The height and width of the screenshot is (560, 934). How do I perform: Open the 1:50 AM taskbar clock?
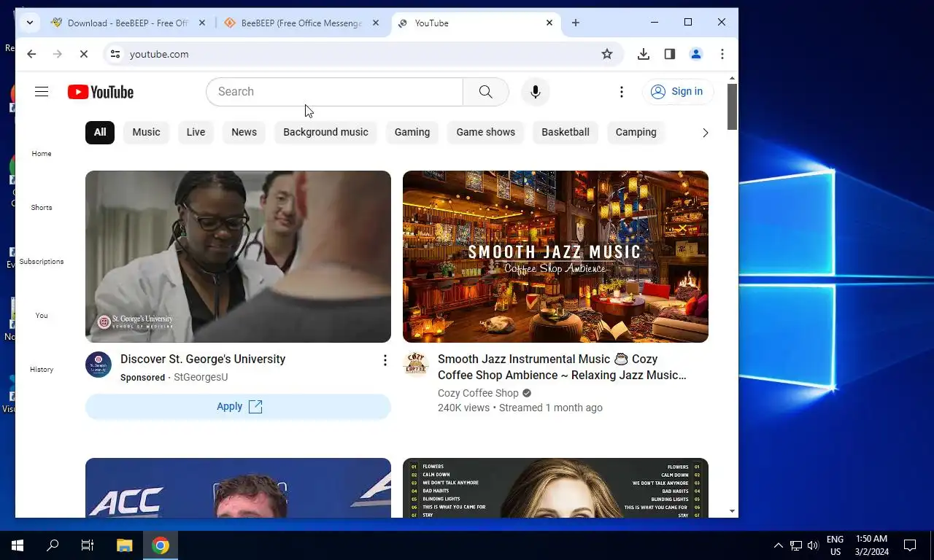coord(871,545)
